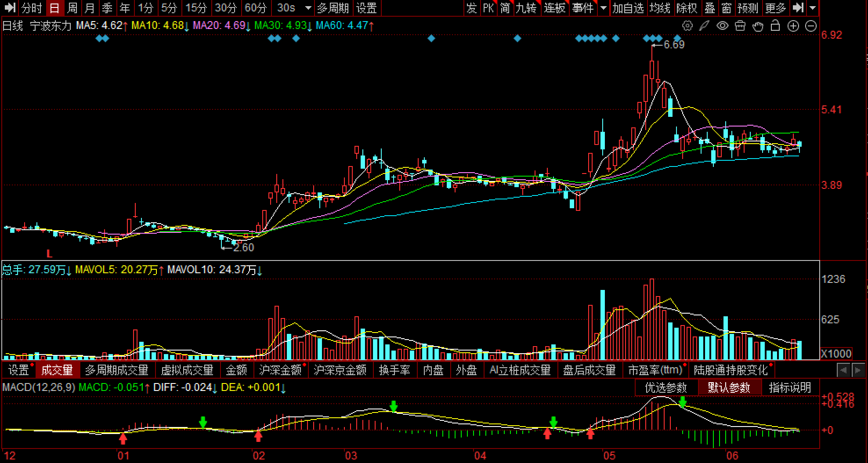The image size is (868, 463).
Task: Zoom in with the plus icon
Action: click(x=793, y=26)
